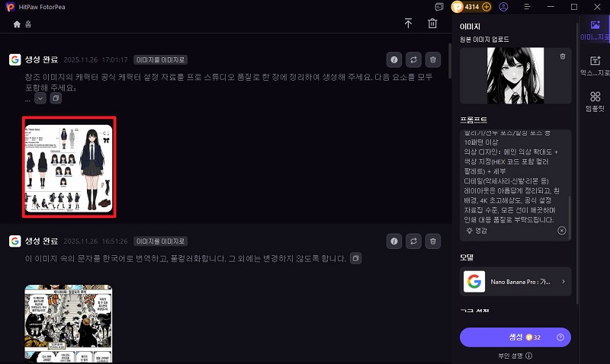Add credits with the plus icon near 4314
This screenshot has height=364, width=610.
pos(486,7)
